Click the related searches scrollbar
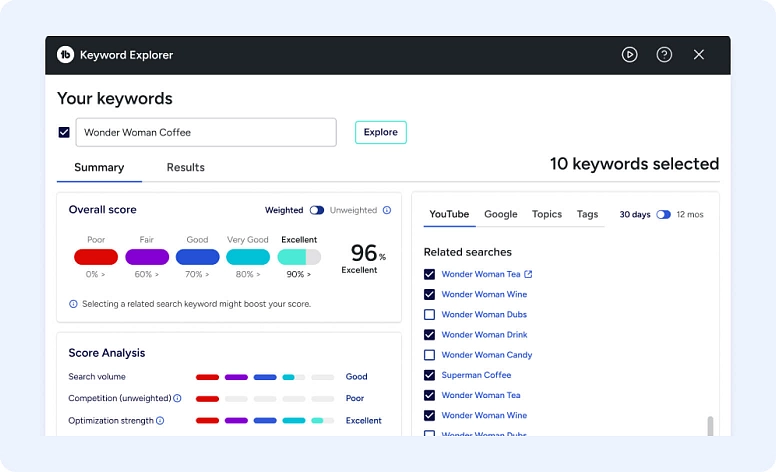This screenshot has height=472, width=776. [x=710, y=425]
